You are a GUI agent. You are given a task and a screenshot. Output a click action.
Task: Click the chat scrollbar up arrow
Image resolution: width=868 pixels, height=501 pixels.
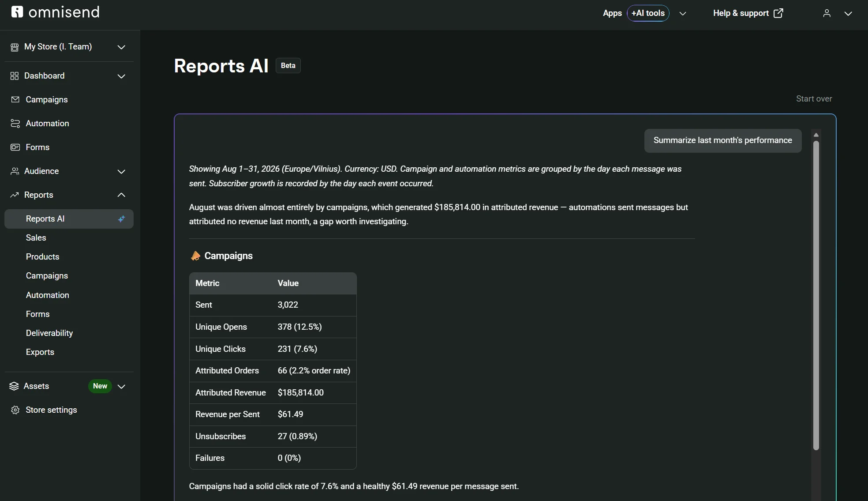(816, 135)
